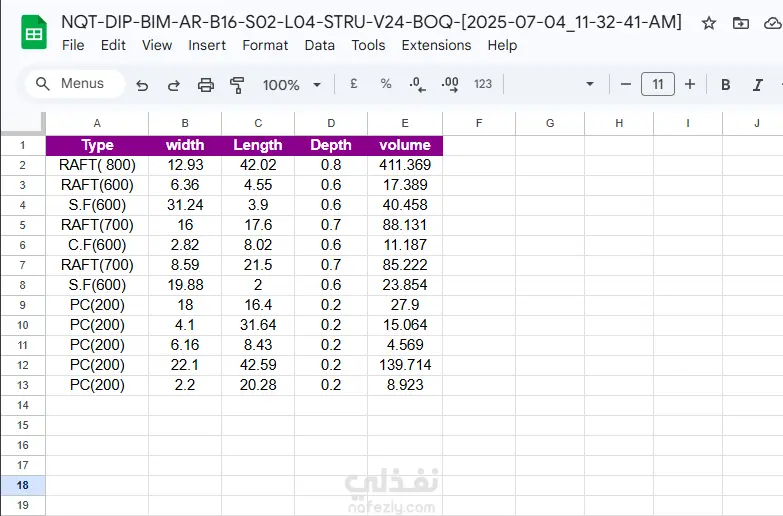
Task: Star this spreadsheet document
Action: pyautogui.click(x=709, y=23)
